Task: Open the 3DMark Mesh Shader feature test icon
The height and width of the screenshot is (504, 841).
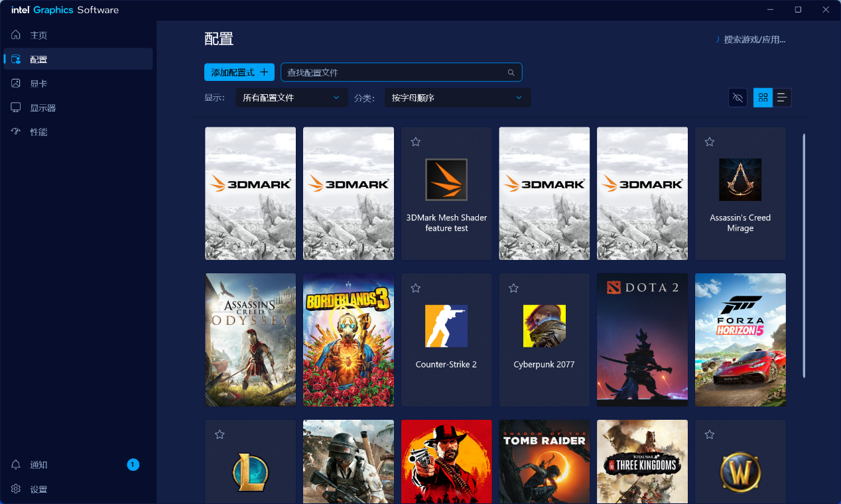Action: point(446,180)
